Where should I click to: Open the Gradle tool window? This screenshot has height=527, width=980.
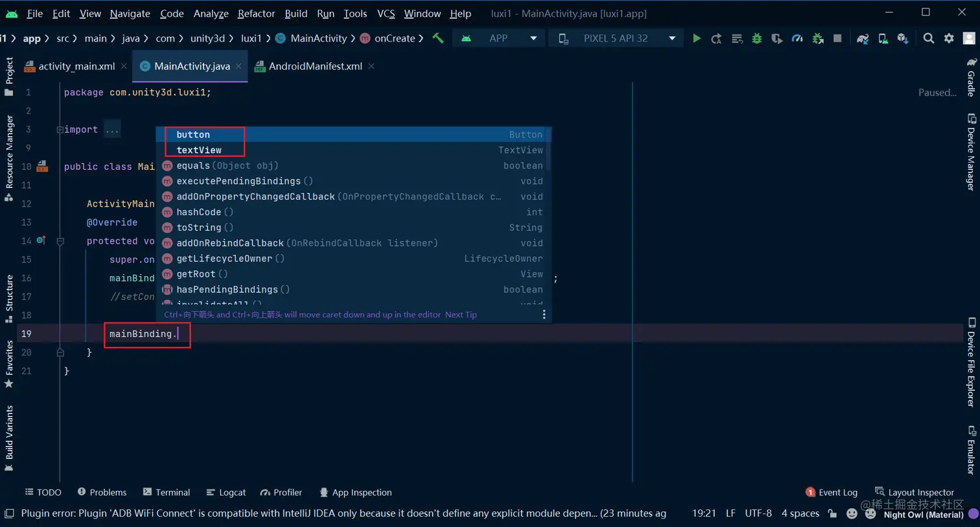coord(971,77)
